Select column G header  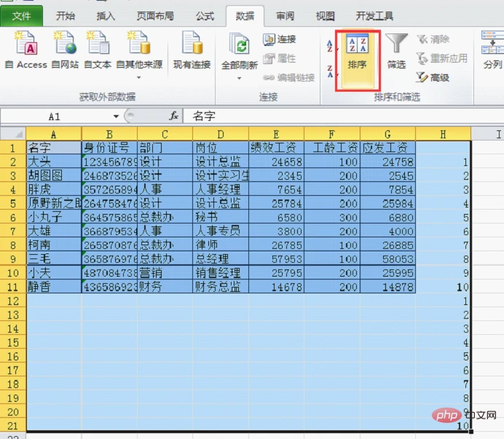(387, 134)
